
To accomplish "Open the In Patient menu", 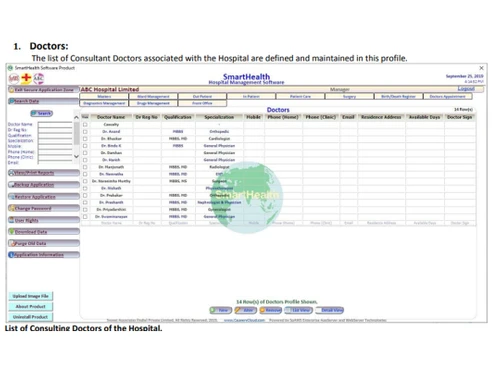I will (251, 96).
